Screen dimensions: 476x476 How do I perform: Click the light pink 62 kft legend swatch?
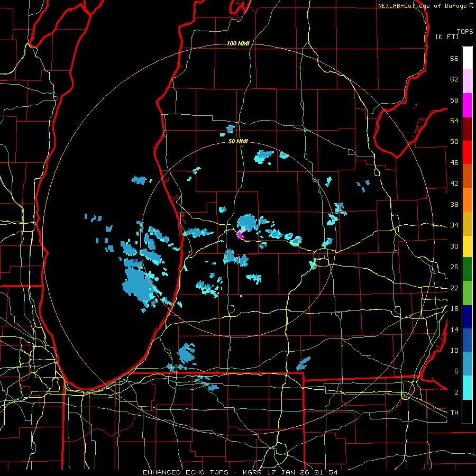coord(467,81)
